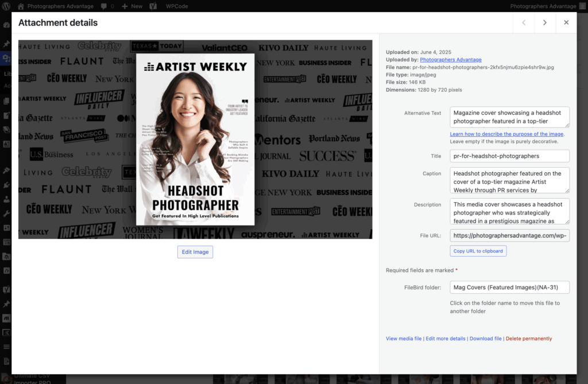Go to next attachment with right chevron

(x=545, y=22)
